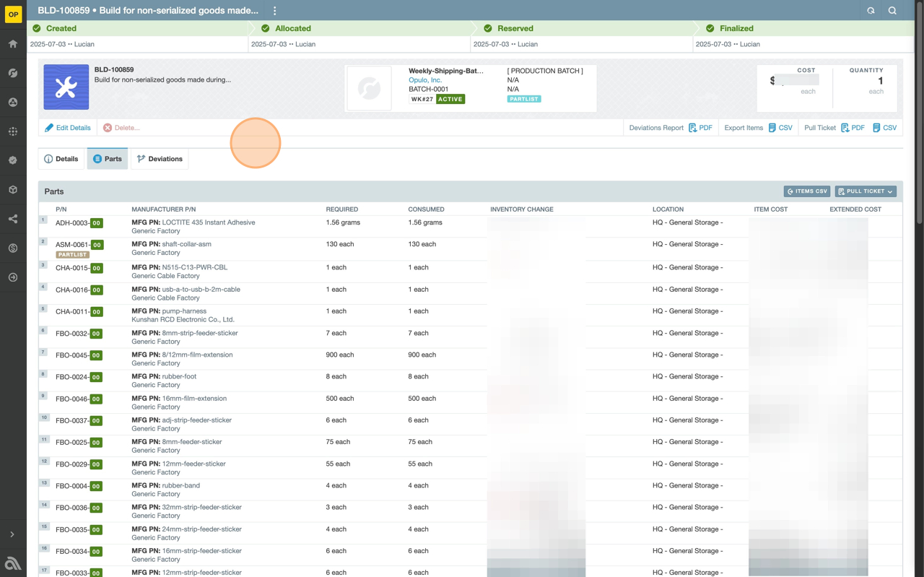
Task: Switch to the Deviations tab
Action: click(x=160, y=159)
